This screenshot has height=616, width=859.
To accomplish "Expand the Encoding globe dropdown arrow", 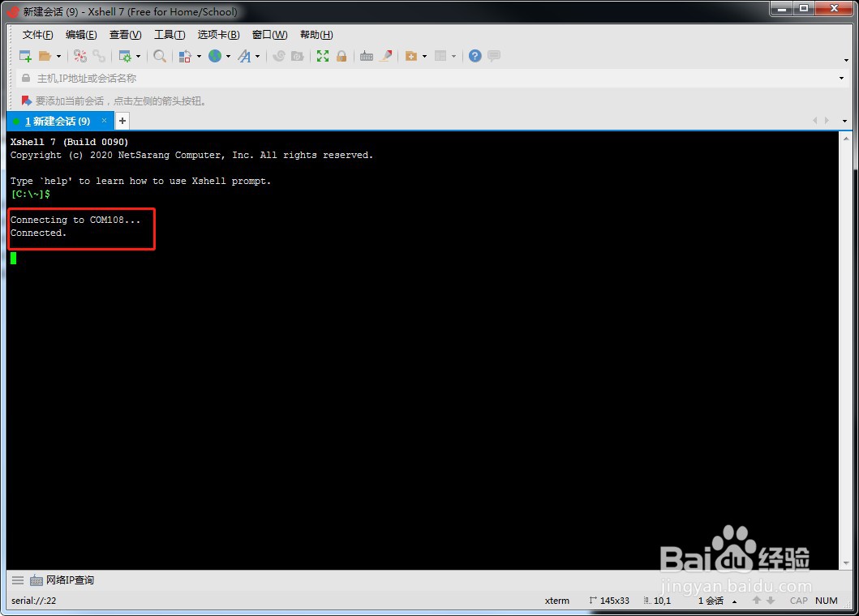I will point(228,56).
